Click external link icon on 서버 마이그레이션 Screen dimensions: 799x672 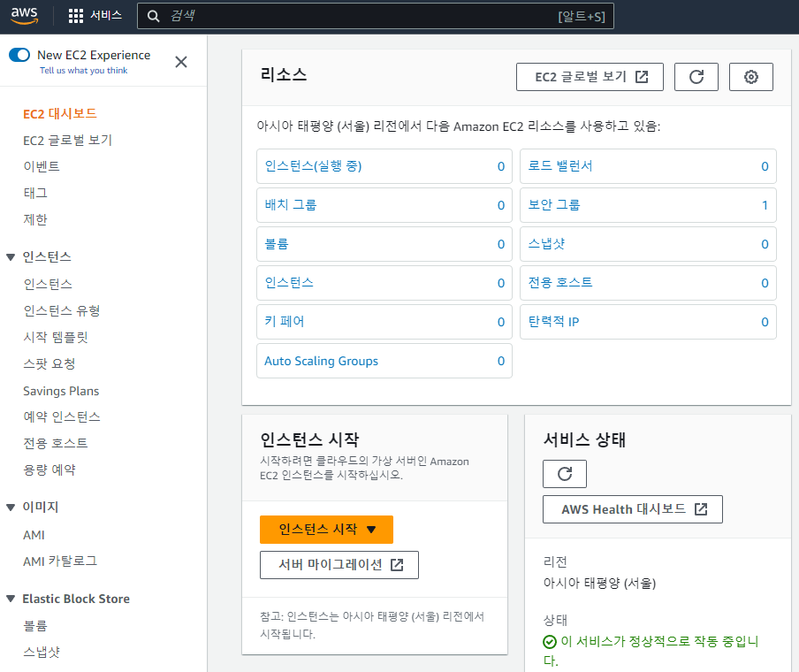click(x=397, y=565)
